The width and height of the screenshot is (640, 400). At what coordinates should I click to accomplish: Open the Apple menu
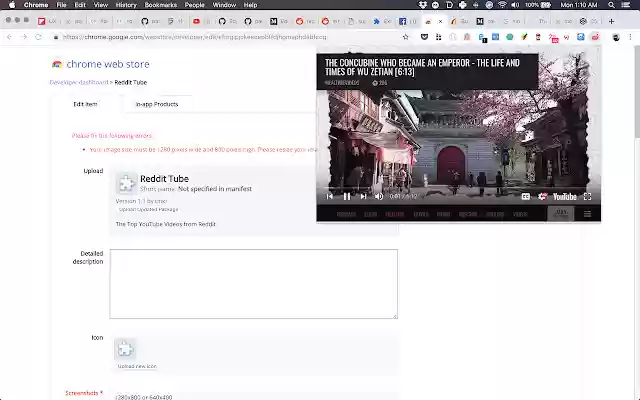coord(12,5)
